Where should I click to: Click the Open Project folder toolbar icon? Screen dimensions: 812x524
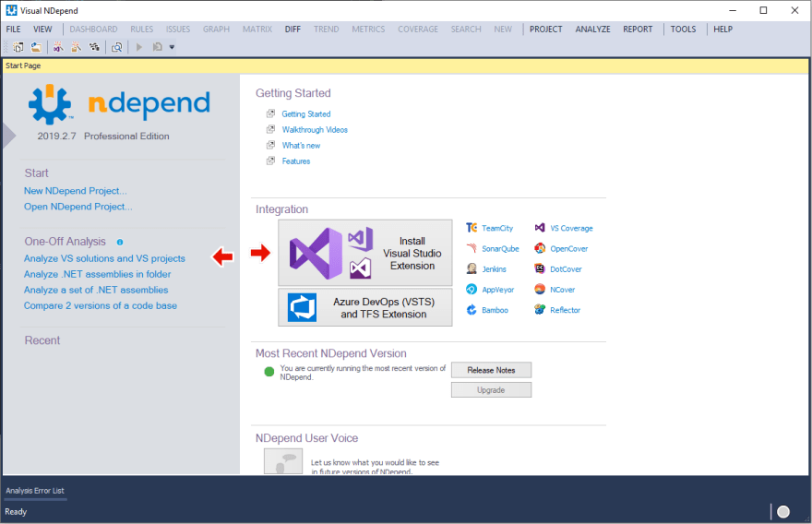pos(36,47)
